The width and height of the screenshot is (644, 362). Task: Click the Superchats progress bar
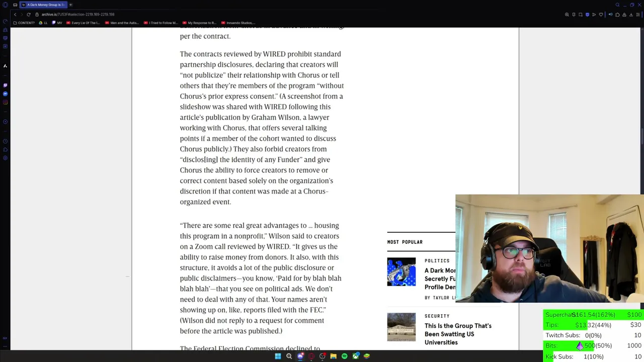[x=593, y=315]
